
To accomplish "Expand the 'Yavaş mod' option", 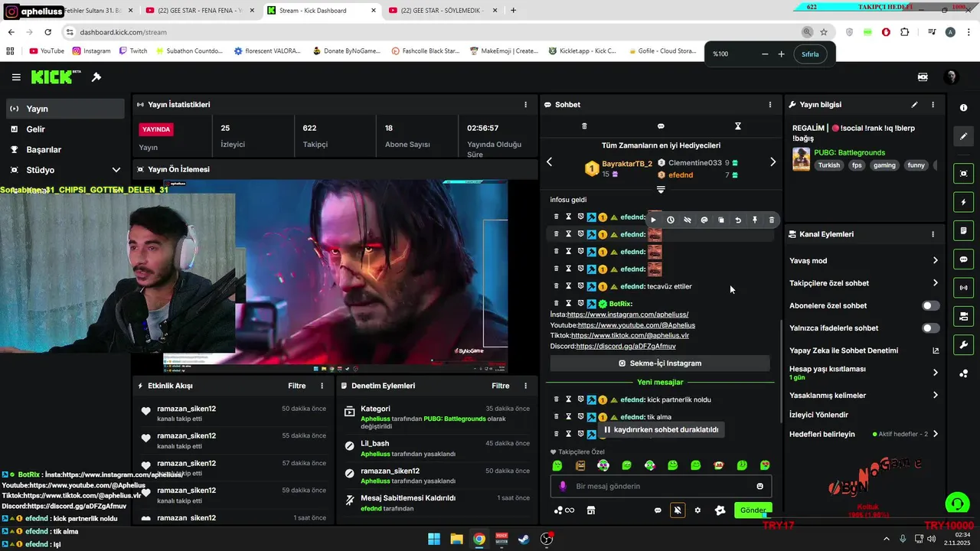I will [x=935, y=261].
